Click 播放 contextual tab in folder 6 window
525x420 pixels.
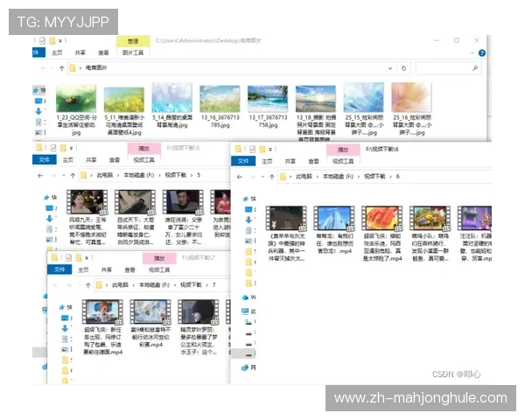(x=343, y=150)
